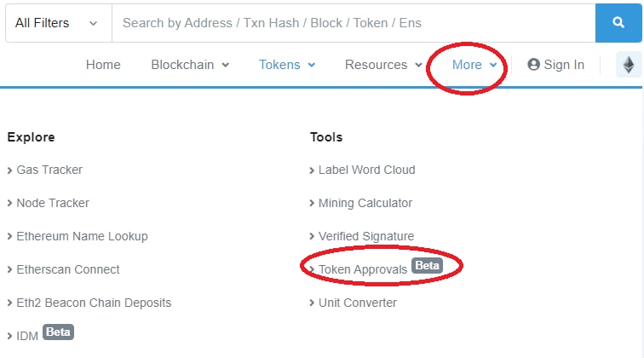Click the search address input field
Screen dimensions: 644x358
tap(354, 23)
